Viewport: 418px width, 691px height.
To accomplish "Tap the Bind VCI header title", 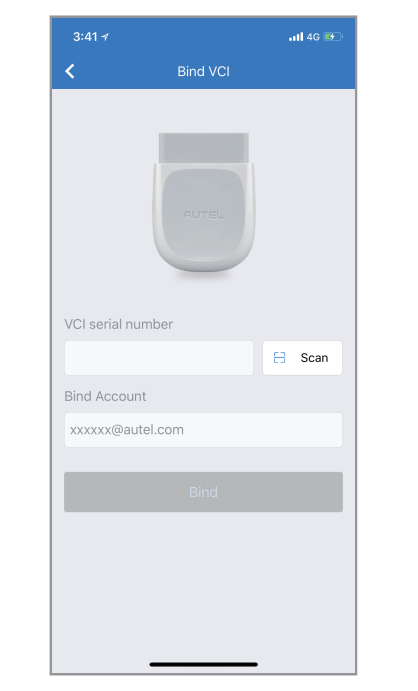I will 203,71.
